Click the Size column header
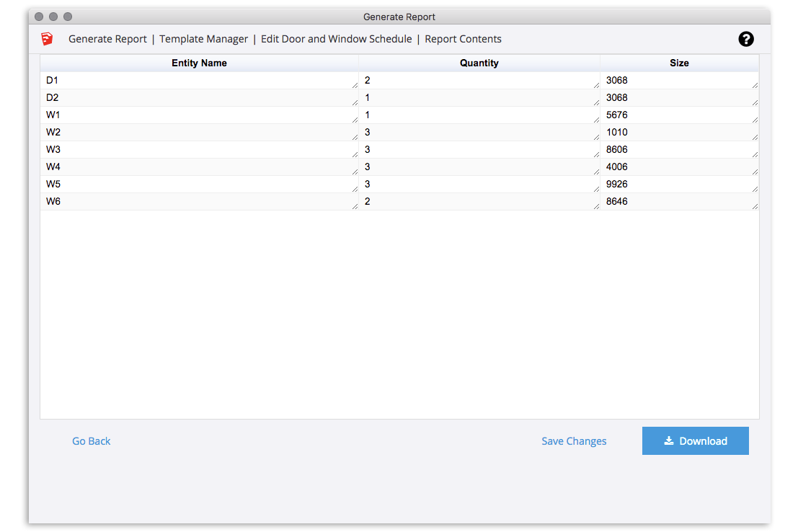798x532 pixels. [679, 63]
